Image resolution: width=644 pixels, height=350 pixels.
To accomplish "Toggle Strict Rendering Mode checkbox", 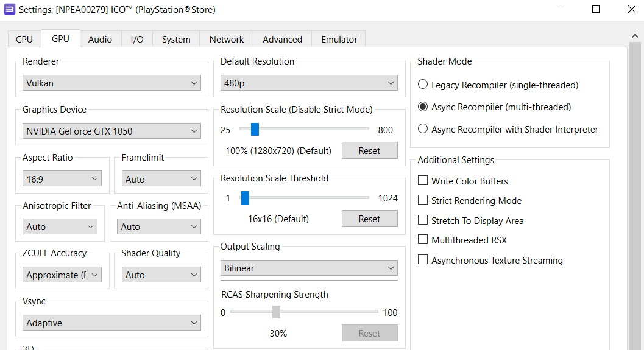I will [423, 200].
